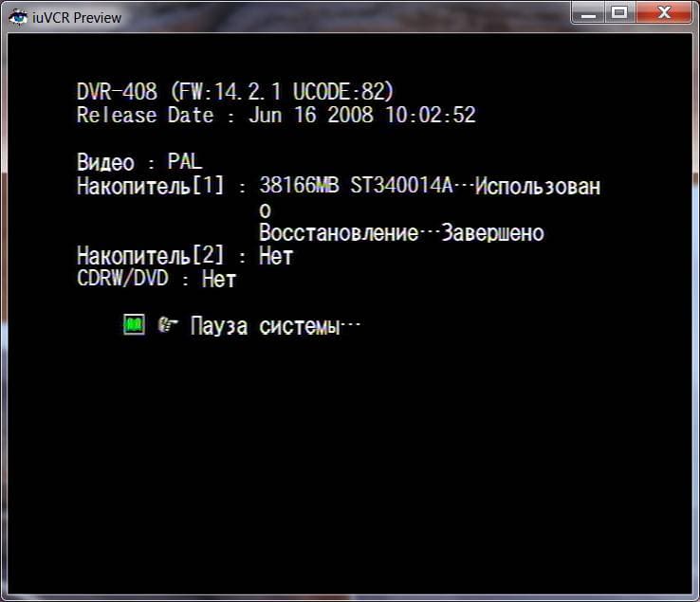Click the Накопитель[1] label
The width and height of the screenshot is (700, 602).
coord(151,185)
